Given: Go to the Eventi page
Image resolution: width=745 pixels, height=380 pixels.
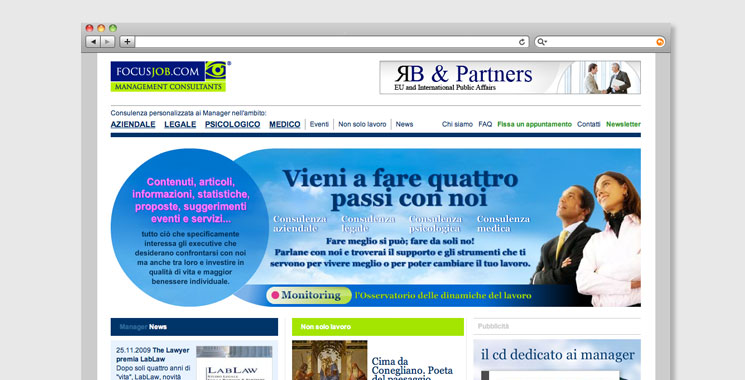Looking at the screenshot, I should click(319, 124).
